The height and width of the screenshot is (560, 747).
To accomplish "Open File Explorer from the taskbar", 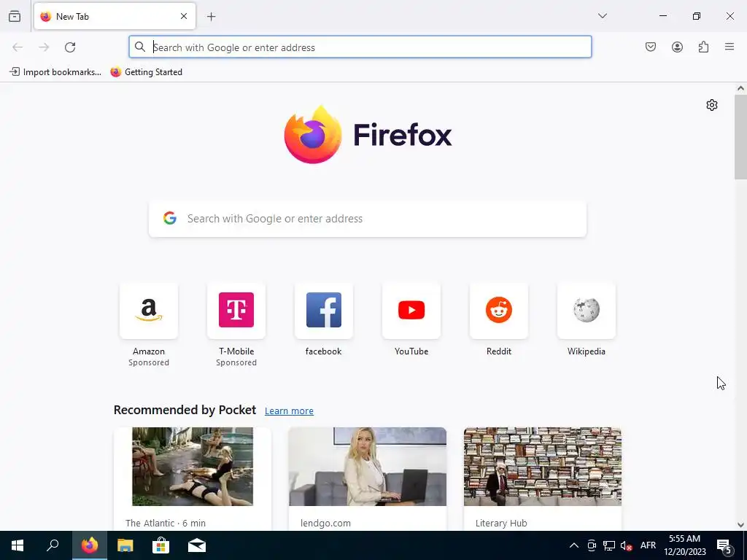I will tap(125, 545).
